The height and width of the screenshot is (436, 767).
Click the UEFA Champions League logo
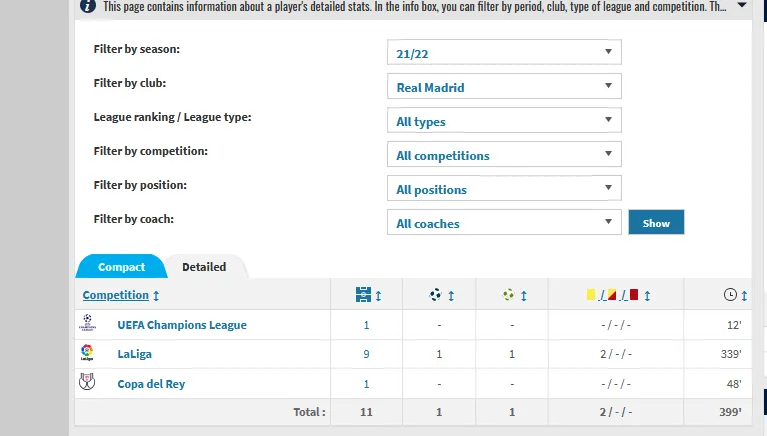pyautogui.click(x=88, y=323)
